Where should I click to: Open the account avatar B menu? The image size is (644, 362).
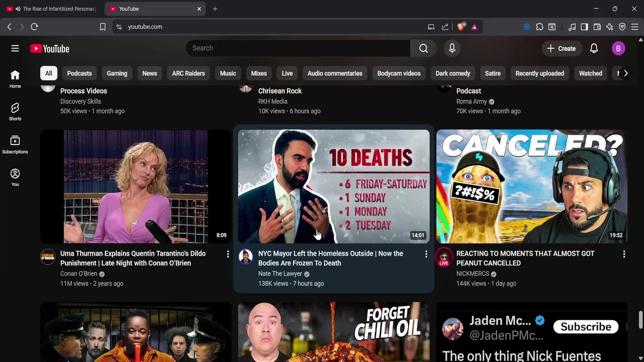(x=618, y=49)
